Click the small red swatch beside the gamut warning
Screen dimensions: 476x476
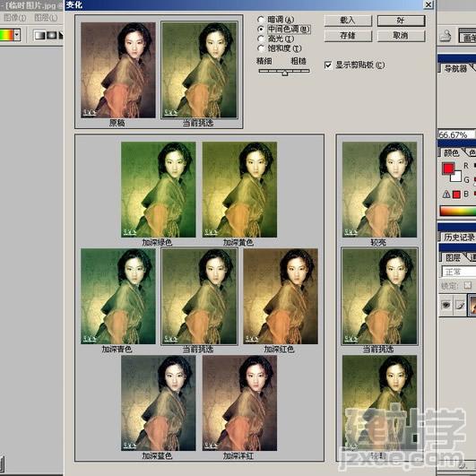pos(456,195)
